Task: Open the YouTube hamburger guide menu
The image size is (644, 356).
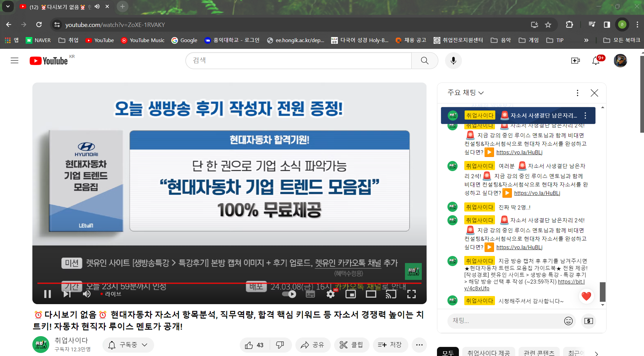Action: point(14,61)
